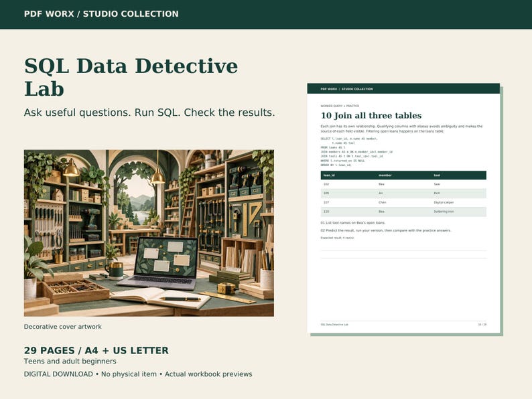Click the page number "10 / 29" in footer
The height and width of the screenshot is (399, 532).
point(482,325)
